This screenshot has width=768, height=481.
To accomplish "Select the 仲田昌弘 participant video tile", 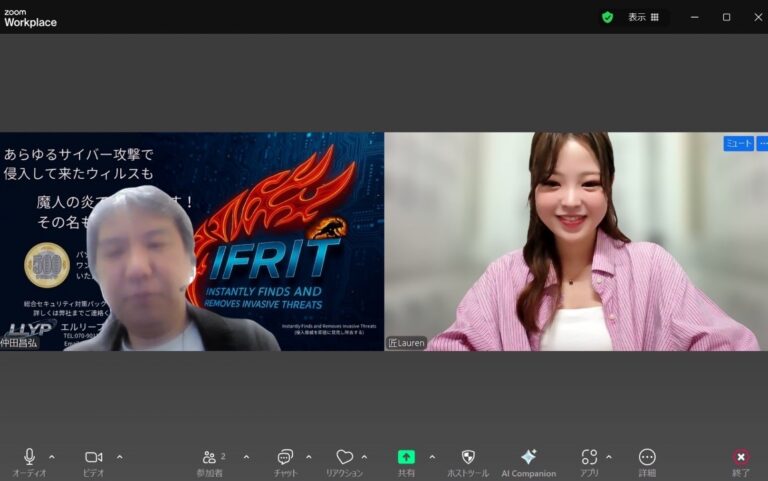I will (192, 241).
